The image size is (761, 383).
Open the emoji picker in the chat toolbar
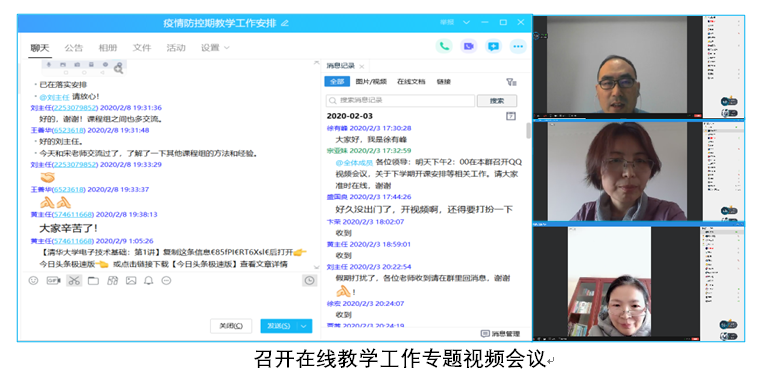click(x=33, y=281)
